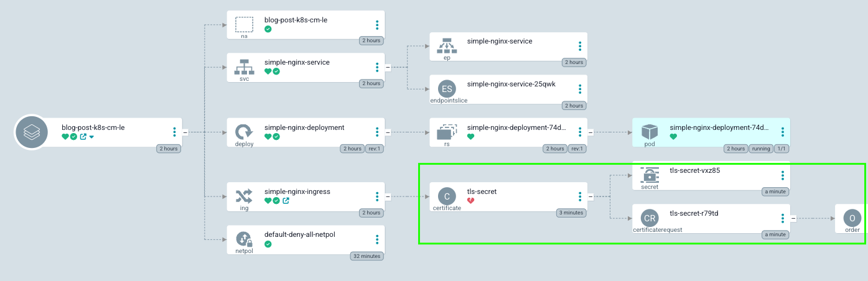The image size is (868, 281).
Task: Open kebab menu of simple-nginx-deployment rs node
Action: pos(580,132)
